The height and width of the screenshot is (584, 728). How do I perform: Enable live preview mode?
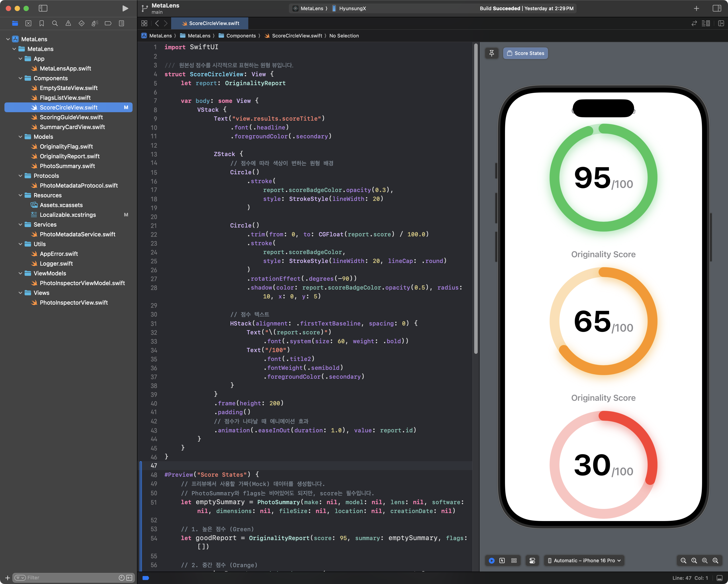pos(492,560)
